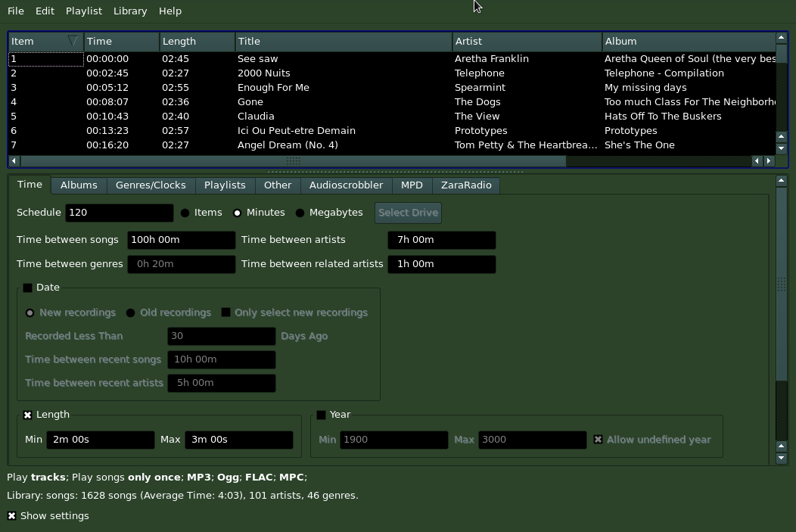The width and height of the screenshot is (796, 532).
Task: Go to the Other tab
Action: coord(278,185)
